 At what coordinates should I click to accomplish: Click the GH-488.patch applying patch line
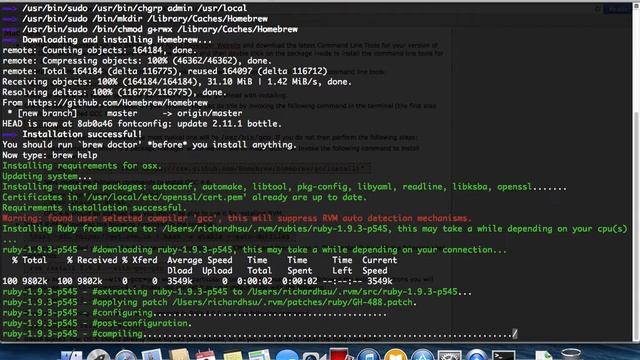coord(209,302)
